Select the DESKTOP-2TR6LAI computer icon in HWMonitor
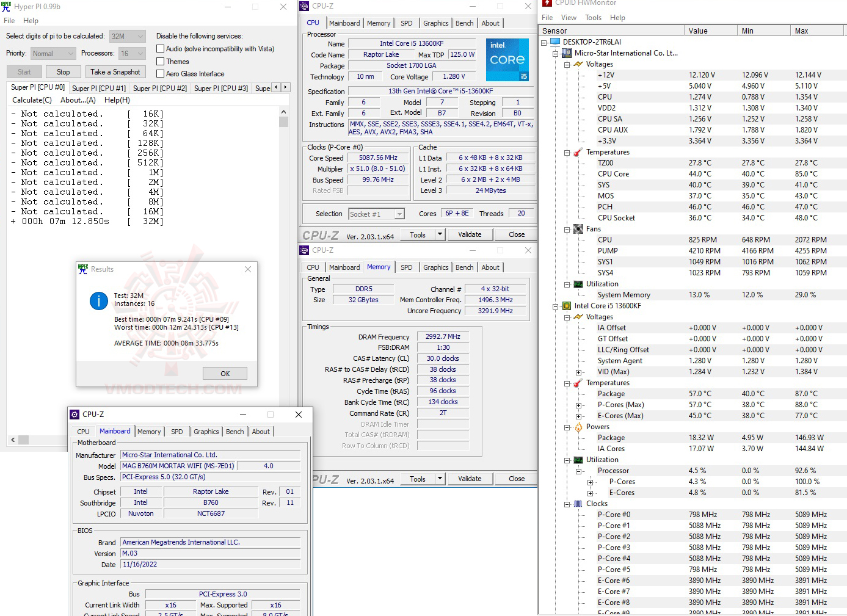Screen dimensions: 847x616 pyautogui.click(x=555, y=42)
